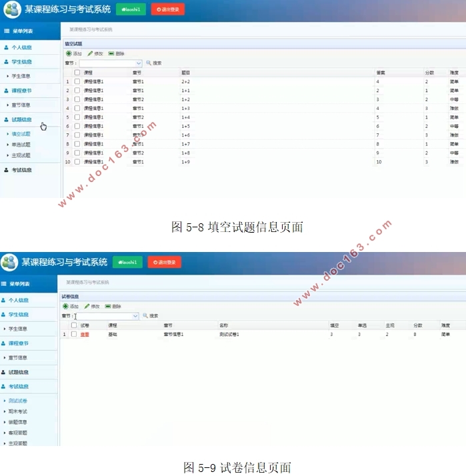
Task: Tick the checkbox for question 1+3
Action: tap(77, 108)
